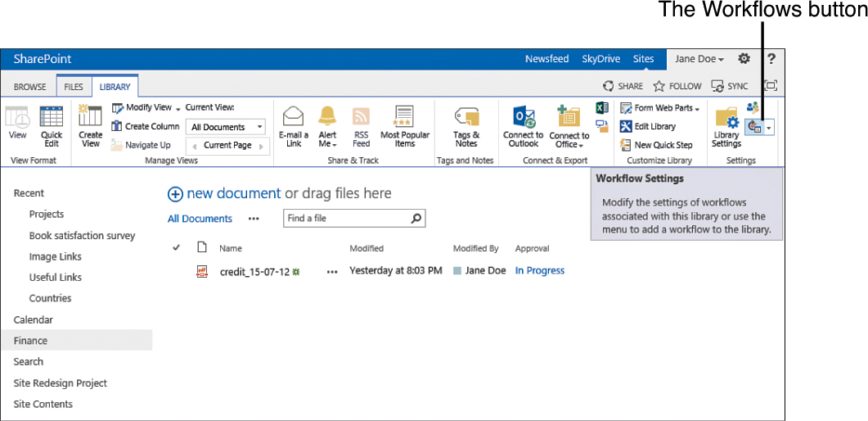
Task: Select the LIBRARY ribbon tab
Action: pyautogui.click(x=115, y=87)
